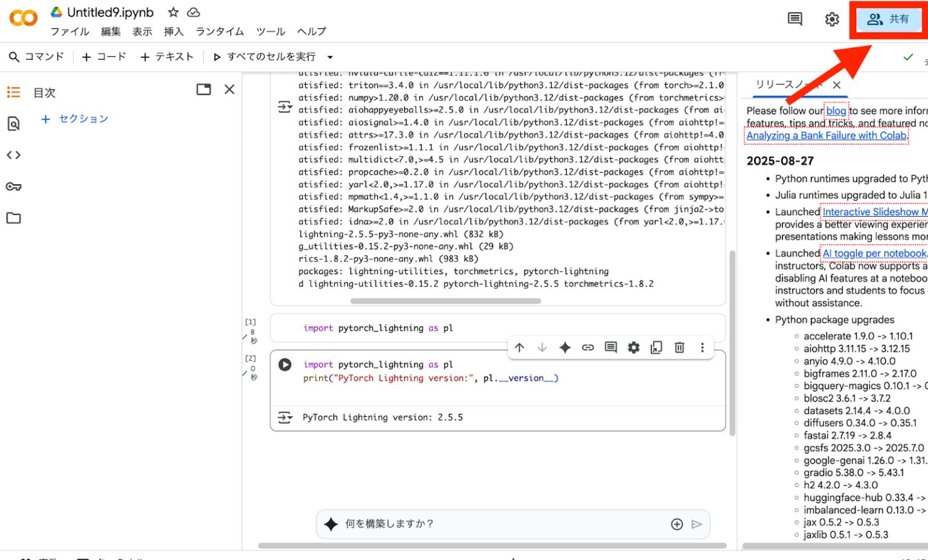Expand the run-all cells dropdown arrow
Viewport: 928px width, 560px height.
(x=329, y=56)
